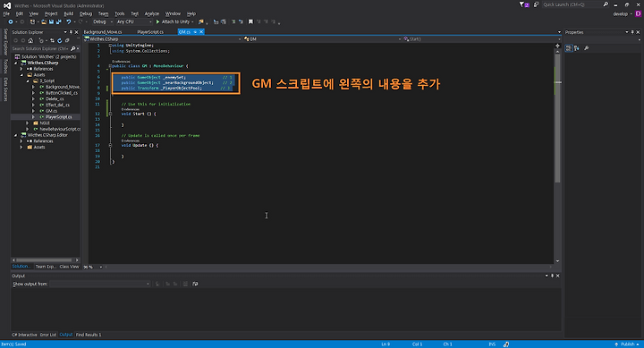Click Home icon in Solution Explorer toolbar
The image size is (644, 348).
pyautogui.click(x=30, y=40)
